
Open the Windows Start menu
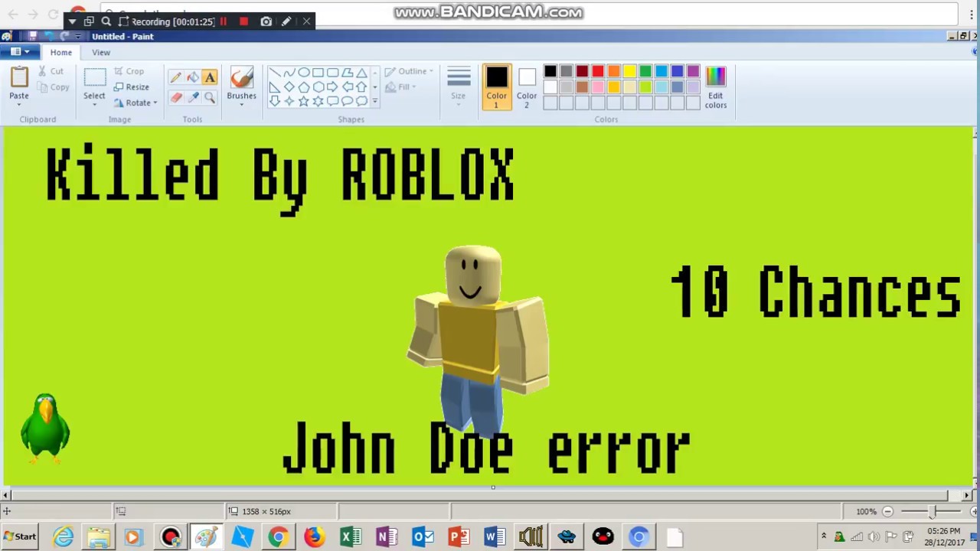tap(19, 536)
